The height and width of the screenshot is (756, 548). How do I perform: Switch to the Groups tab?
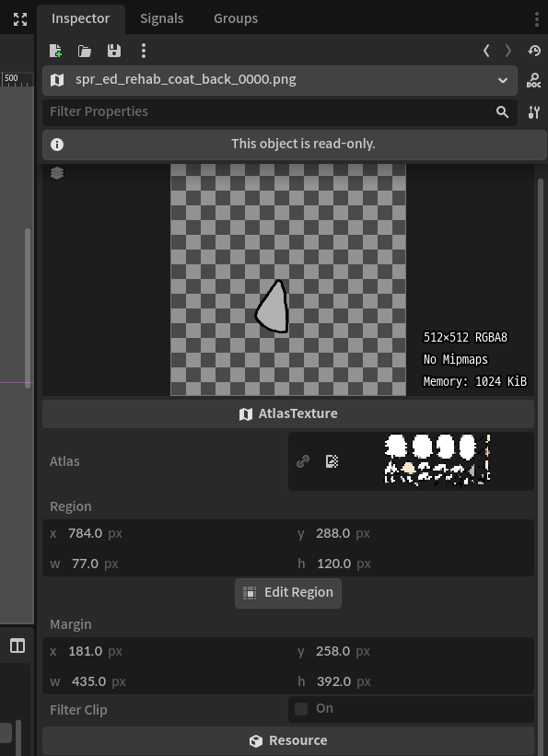[236, 18]
